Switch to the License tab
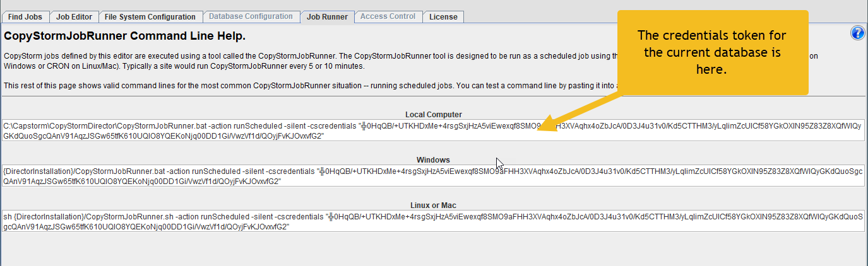Viewport: 868px width, 266px height. coord(443,17)
